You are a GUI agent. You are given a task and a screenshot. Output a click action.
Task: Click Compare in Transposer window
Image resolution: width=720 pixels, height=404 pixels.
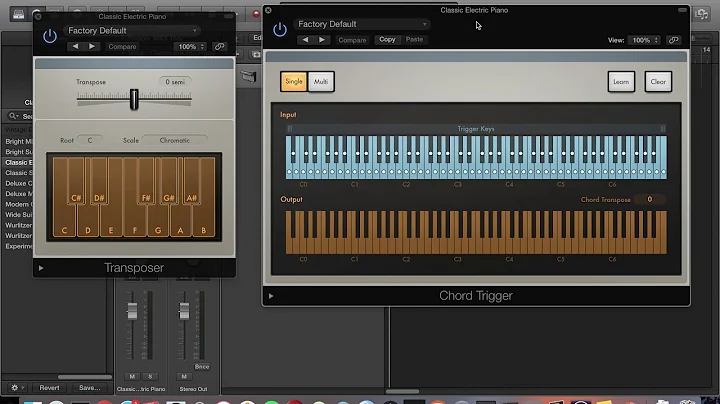pos(122,46)
